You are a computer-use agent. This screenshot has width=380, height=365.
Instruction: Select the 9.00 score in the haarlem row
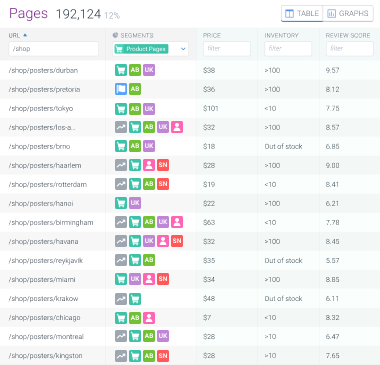332,165
